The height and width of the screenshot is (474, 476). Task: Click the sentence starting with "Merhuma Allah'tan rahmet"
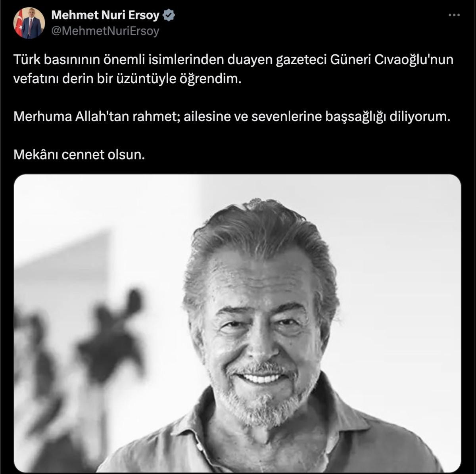[x=232, y=117]
